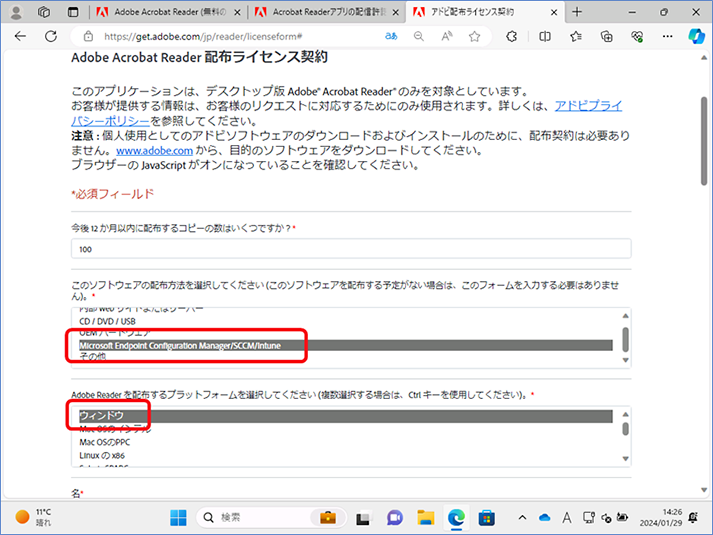Close the Adobe Acrobat Reader tab
Screen dimensions: 713x535
coord(237,13)
